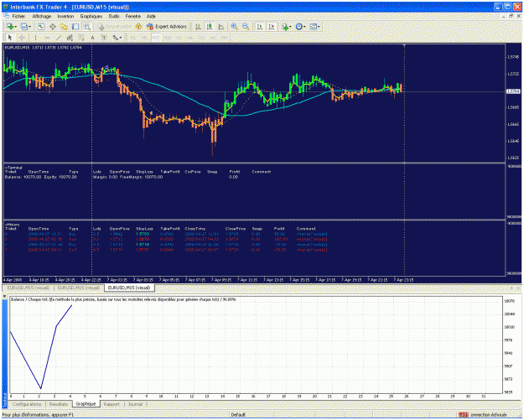Viewport: 524px width, 420px height.
Task: Select the Equidistant Channel tool
Action: point(70,38)
